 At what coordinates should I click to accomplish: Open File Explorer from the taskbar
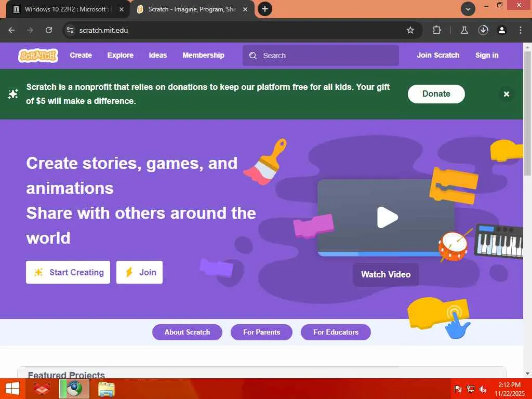tap(106, 389)
